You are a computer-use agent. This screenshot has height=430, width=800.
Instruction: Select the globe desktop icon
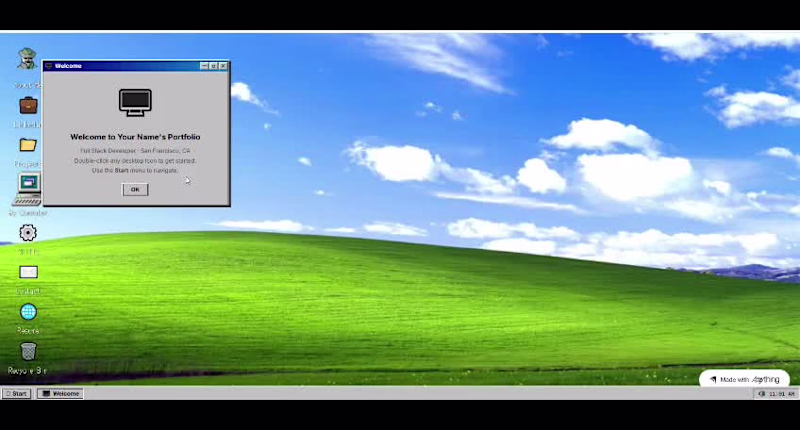(28, 312)
